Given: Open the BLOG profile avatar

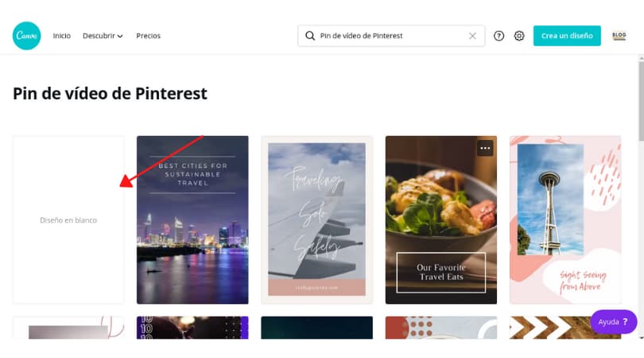Looking at the screenshot, I should [x=619, y=36].
